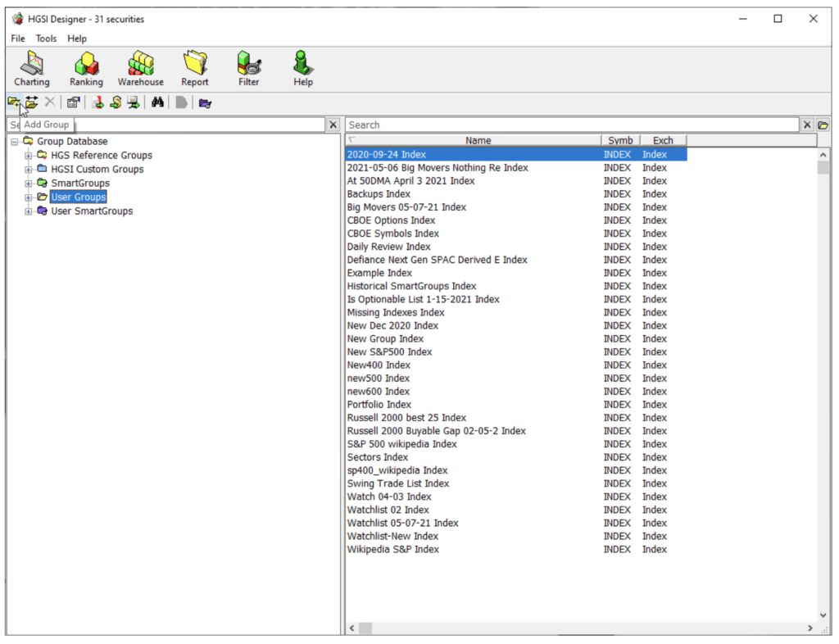Expand the SmartGroups tree node
Viewport: 839px width, 644px height.
click(x=29, y=184)
